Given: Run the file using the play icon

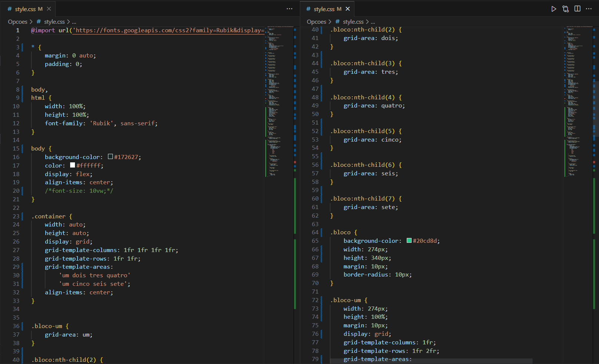Looking at the screenshot, I should click(x=553, y=9).
